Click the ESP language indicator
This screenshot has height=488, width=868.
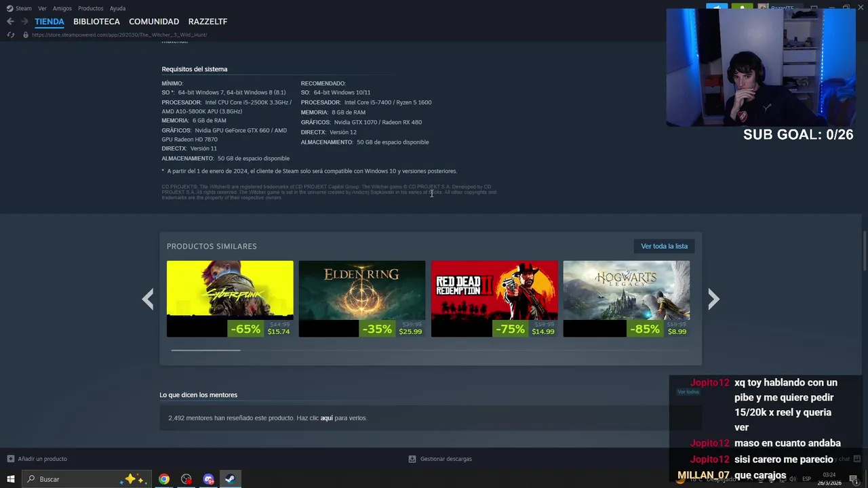pos(806,479)
